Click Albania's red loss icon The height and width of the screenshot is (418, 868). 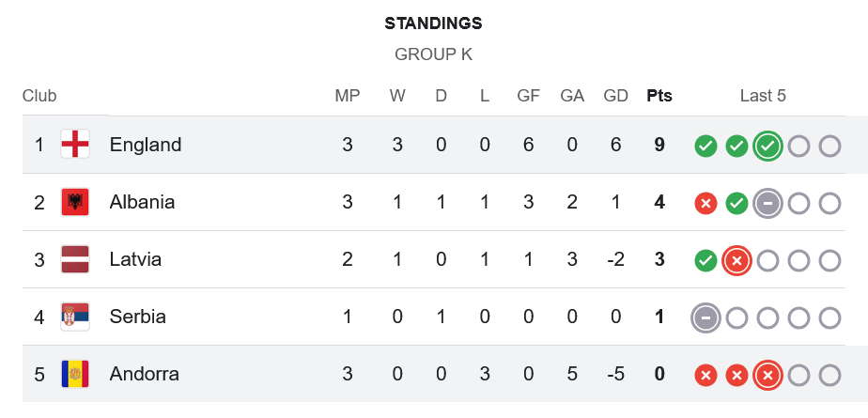pyautogui.click(x=705, y=203)
